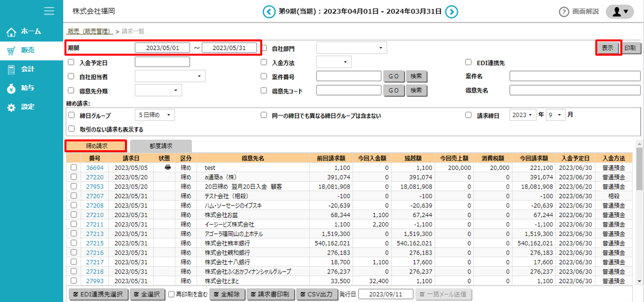Screen dimensions: 644x302
Task: Open the user account menu icon
Action: pos(619,12)
